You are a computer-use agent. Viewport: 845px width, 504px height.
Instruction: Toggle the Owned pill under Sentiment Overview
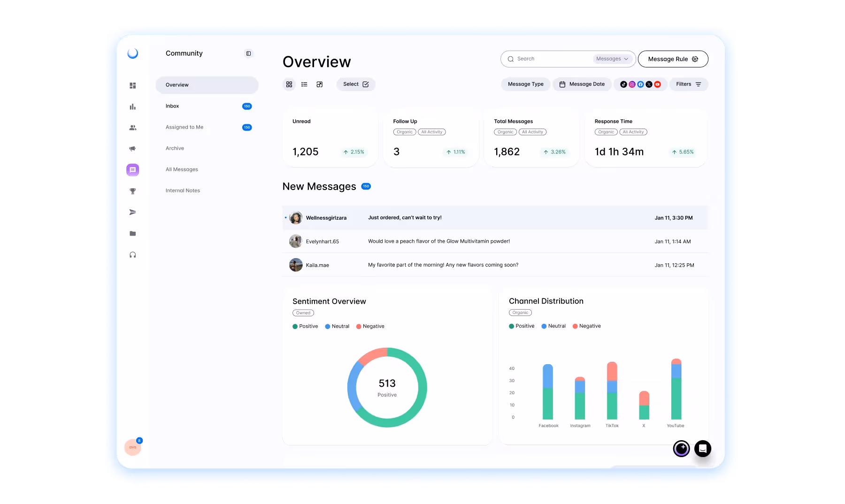303,313
